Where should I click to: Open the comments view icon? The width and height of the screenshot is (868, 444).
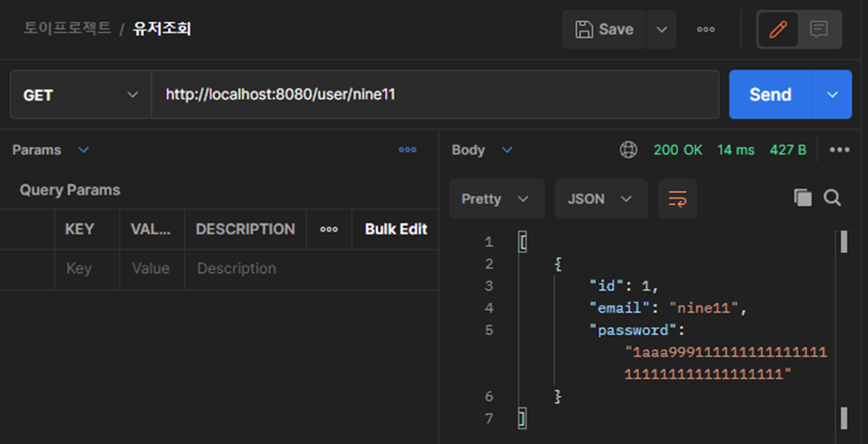tap(819, 30)
